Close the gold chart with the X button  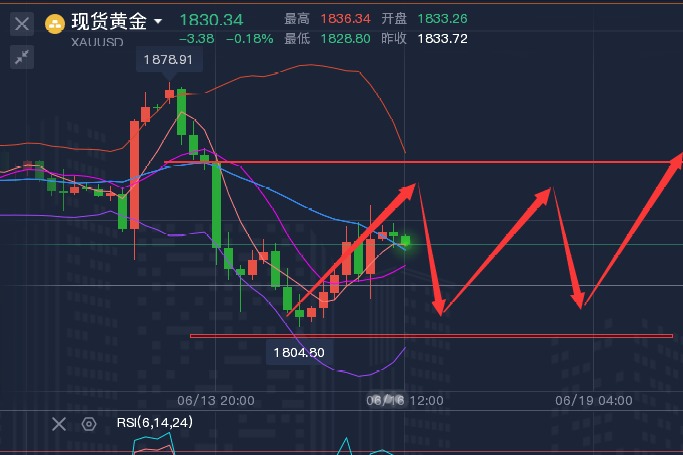pos(22,22)
